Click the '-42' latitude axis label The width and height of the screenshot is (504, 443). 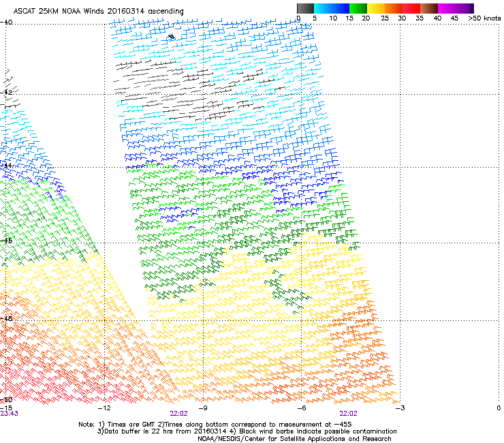pos(6,92)
